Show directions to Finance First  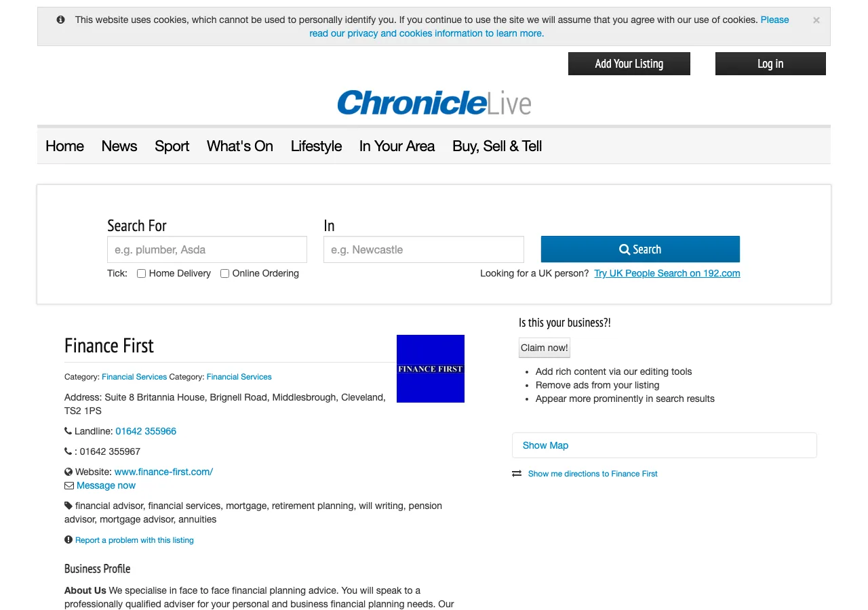tap(593, 474)
